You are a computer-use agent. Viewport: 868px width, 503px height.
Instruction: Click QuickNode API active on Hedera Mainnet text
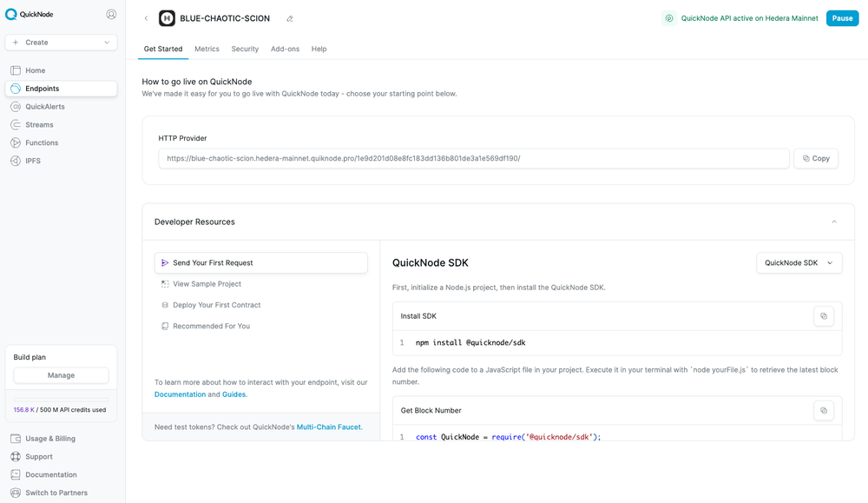750,18
